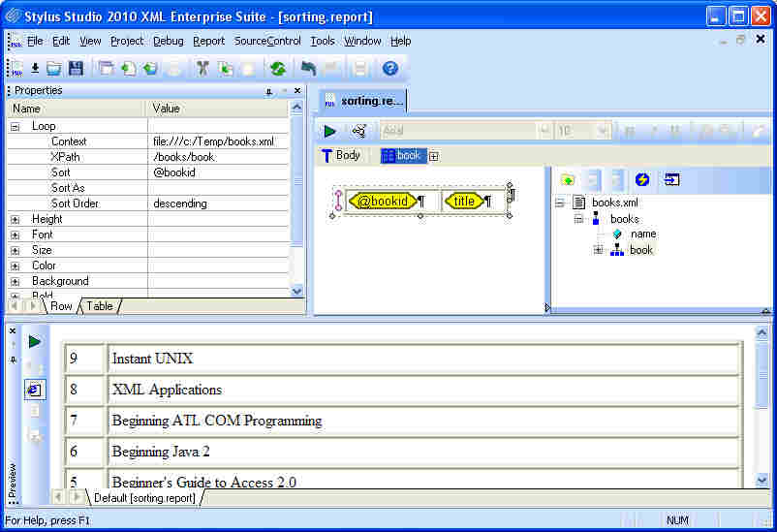Expand the book node in XML tree

(598, 250)
